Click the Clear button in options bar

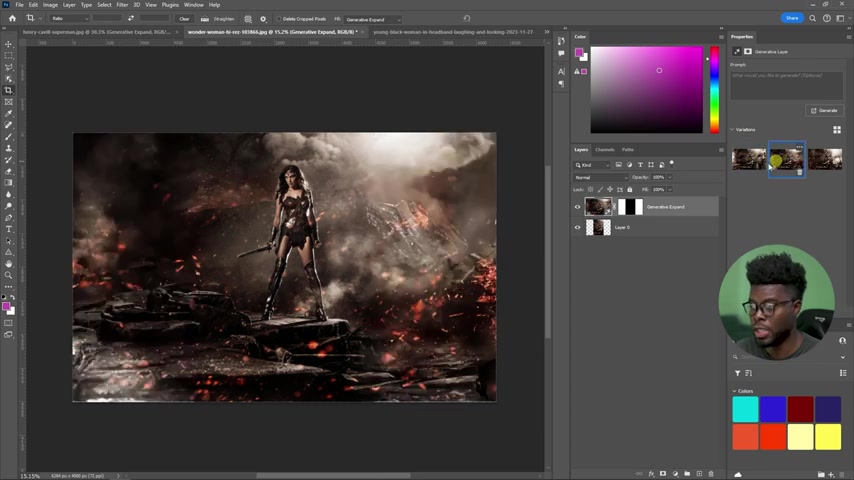[x=184, y=19]
